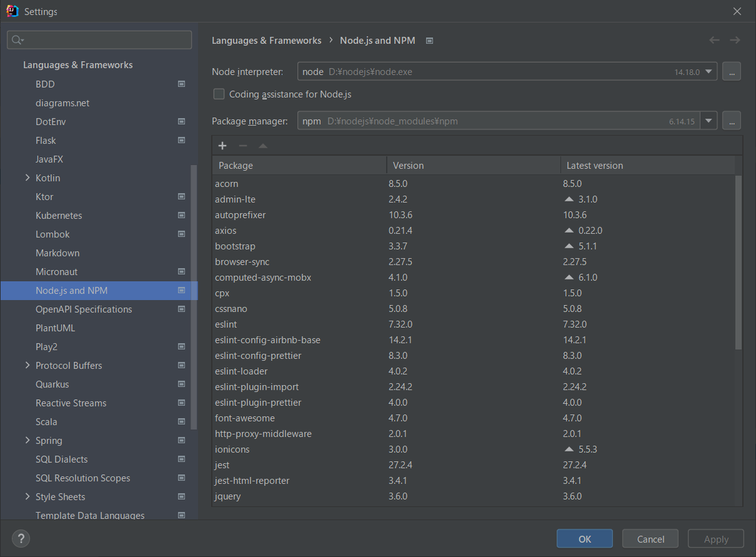Select the eslint-config-airbnb-base package row
The width and height of the screenshot is (756, 557).
coord(474,340)
